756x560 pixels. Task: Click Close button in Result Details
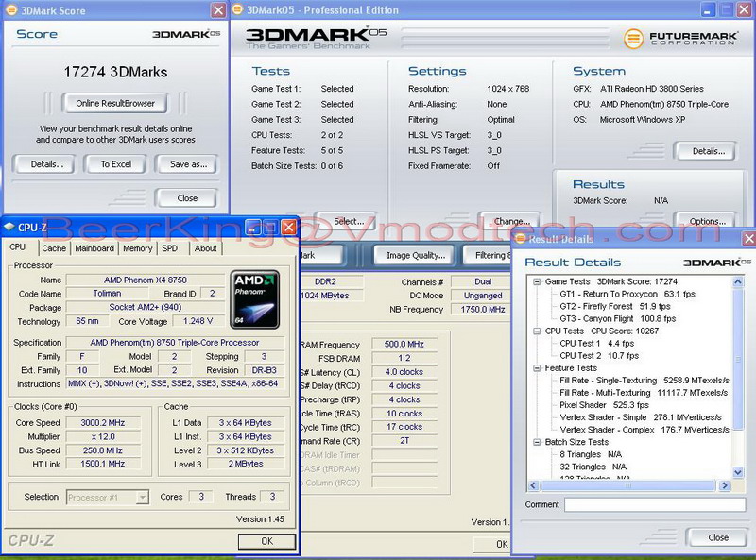pyautogui.click(x=717, y=537)
